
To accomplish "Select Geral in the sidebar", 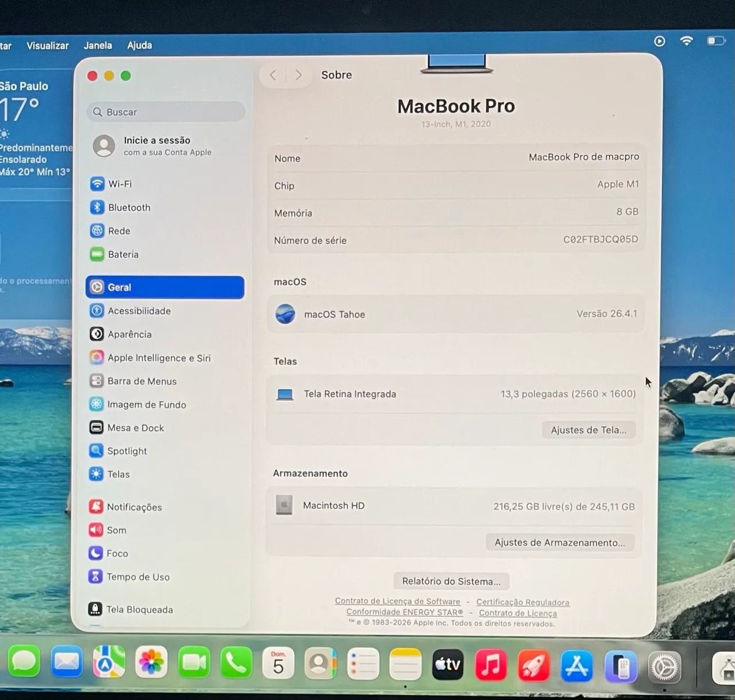I will pos(165,287).
